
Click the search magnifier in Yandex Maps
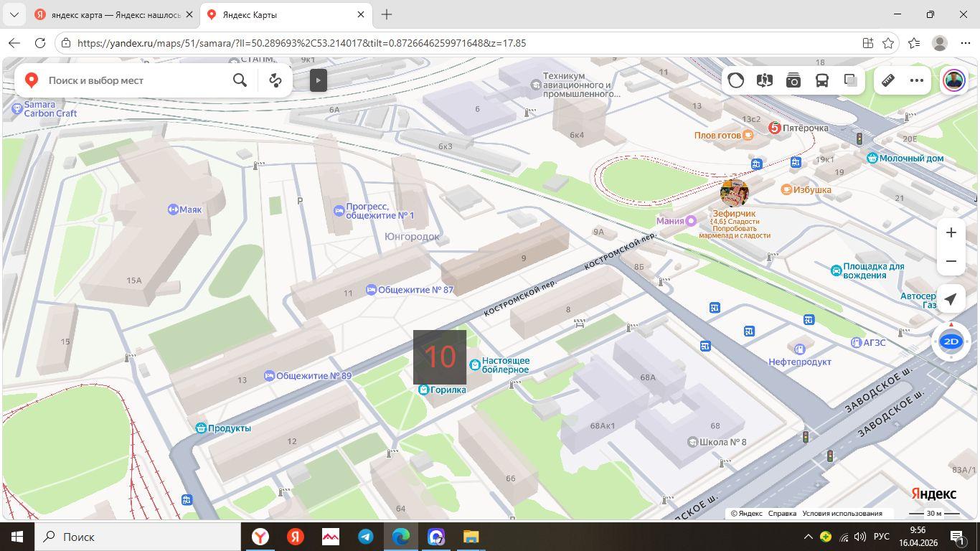[240, 80]
